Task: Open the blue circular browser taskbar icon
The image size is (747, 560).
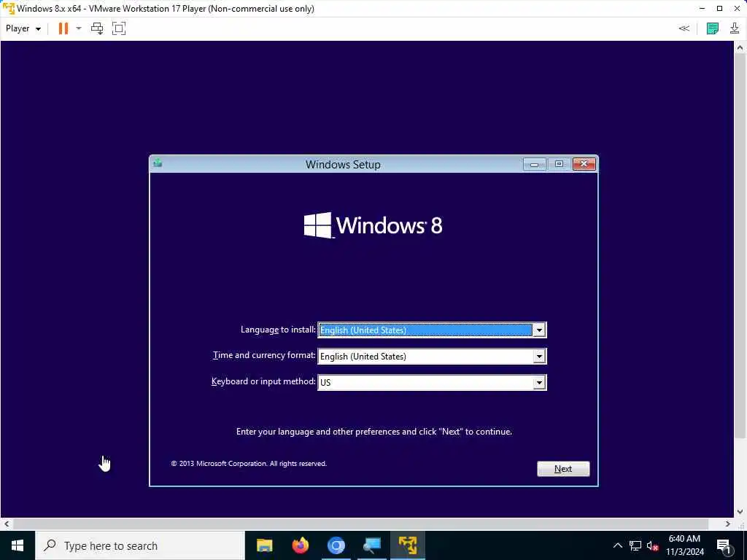Action: click(x=336, y=545)
